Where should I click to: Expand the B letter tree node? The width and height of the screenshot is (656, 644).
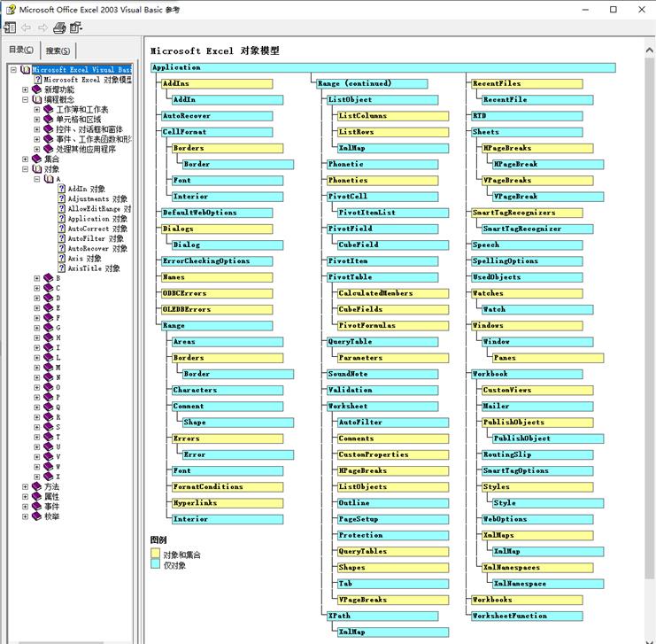pos(37,278)
